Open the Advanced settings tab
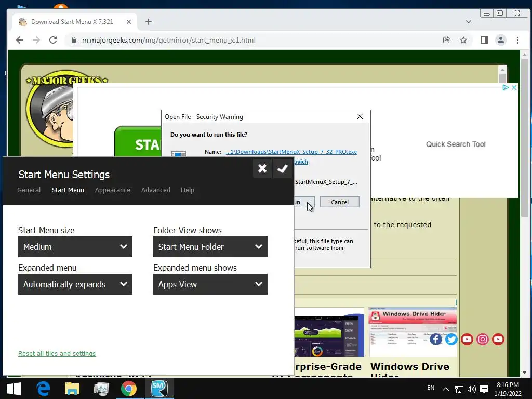Screen dimensions: 532x399 pos(156,190)
